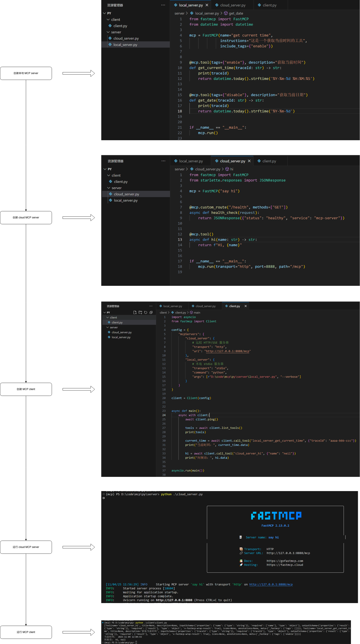Close the active client.py tab via its X
The width and height of the screenshot is (360, 644).
coord(246,306)
